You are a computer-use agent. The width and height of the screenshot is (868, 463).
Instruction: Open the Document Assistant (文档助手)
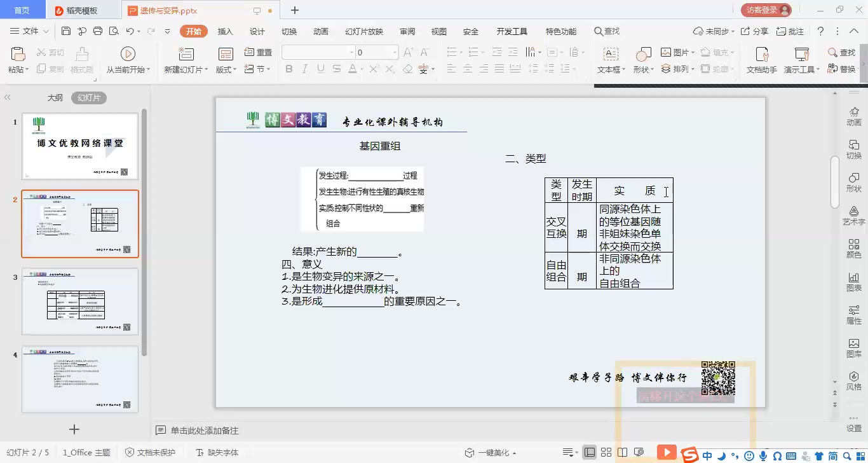coord(761,59)
